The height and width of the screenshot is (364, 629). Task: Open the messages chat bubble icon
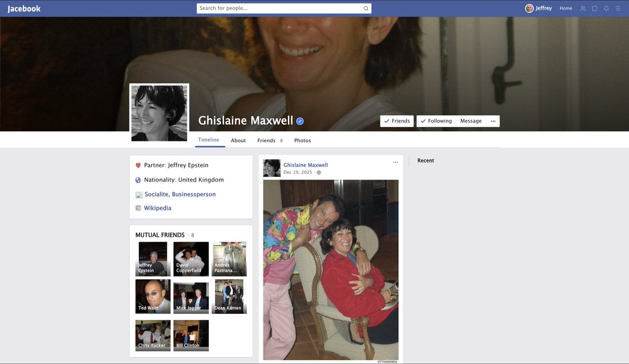pos(594,8)
